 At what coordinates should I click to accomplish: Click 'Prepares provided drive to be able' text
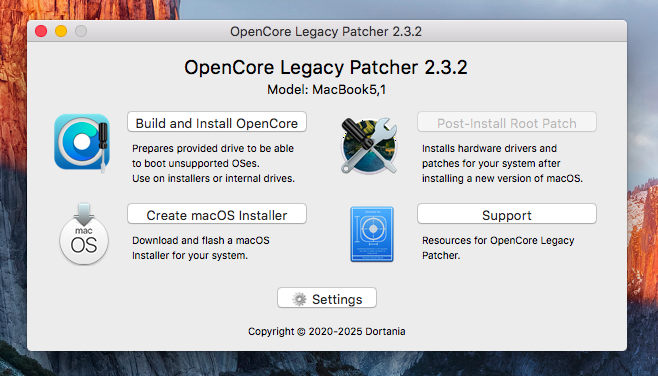(x=213, y=149)
